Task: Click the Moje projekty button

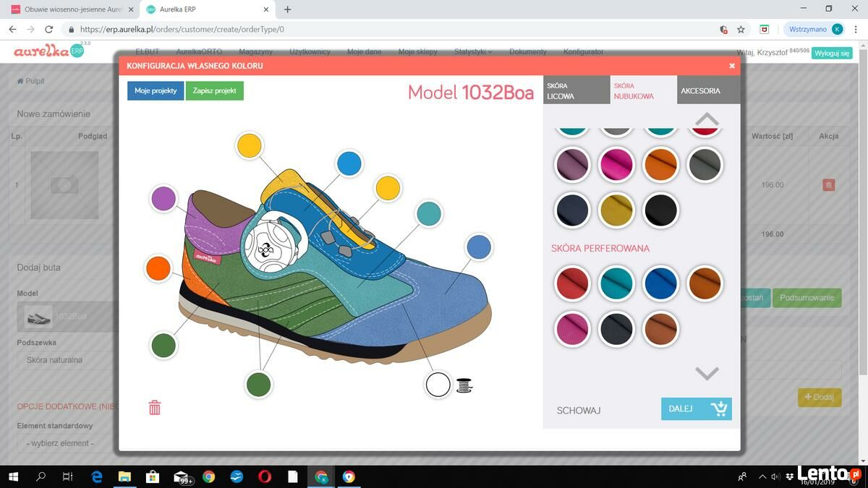Action: 156,90
